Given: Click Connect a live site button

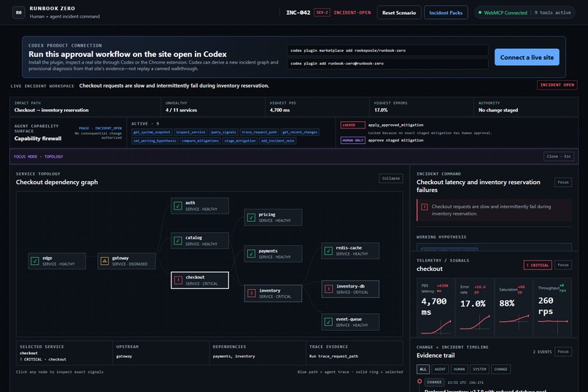Looking at the screenshot, I should tap(527, 57).
